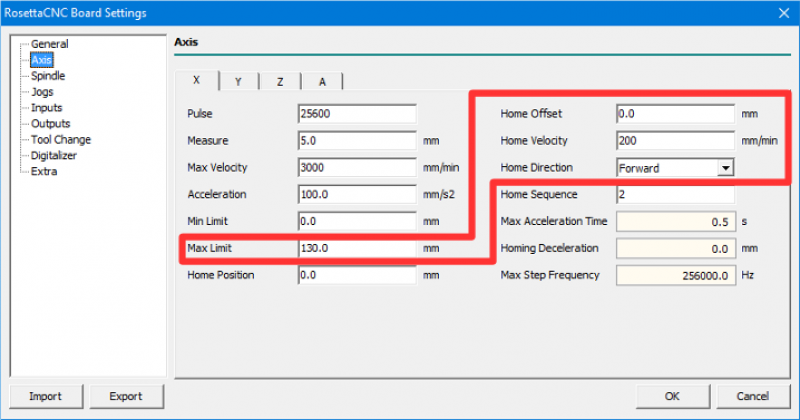Click the Pulse input field

(356, 114)
